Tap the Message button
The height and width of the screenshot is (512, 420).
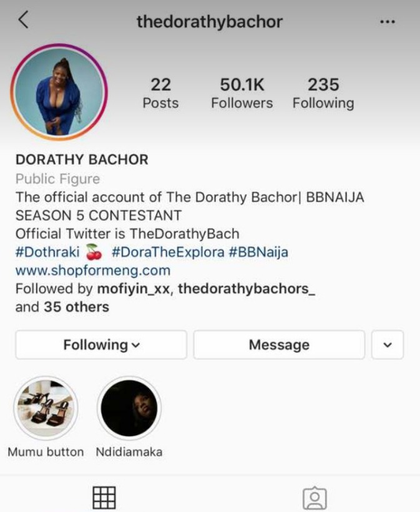(x=279, y=345)
